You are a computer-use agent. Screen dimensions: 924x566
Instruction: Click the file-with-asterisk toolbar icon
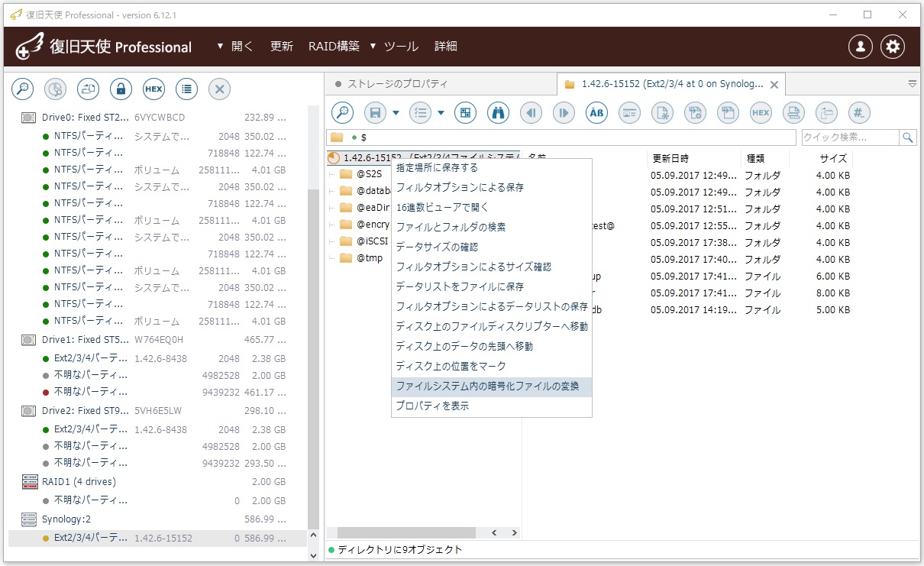662,113
